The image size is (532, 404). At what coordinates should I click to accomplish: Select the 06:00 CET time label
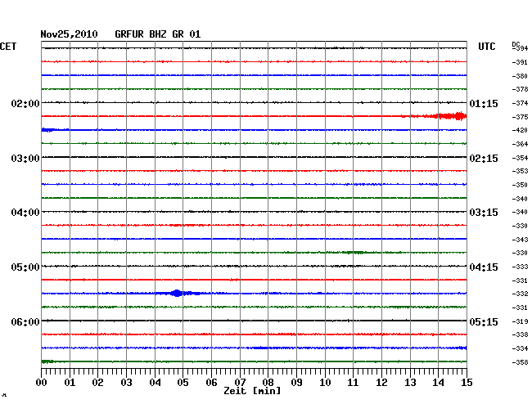[25, 321]
